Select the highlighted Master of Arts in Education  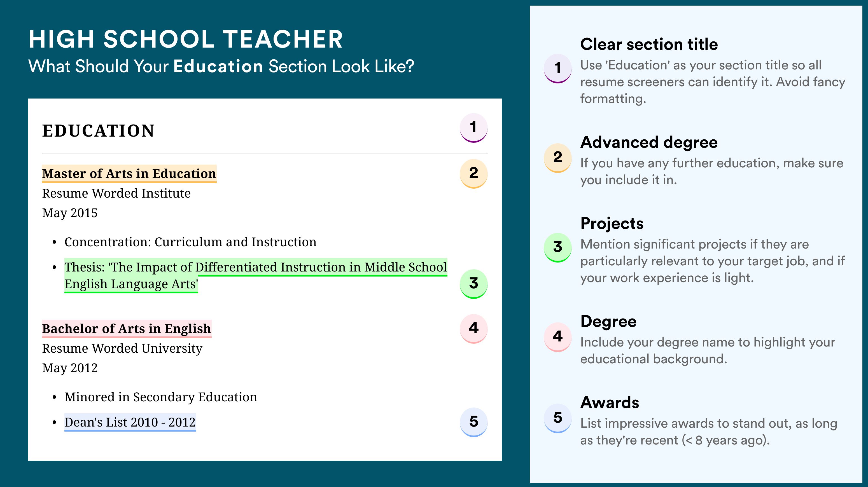pos(129,174)
